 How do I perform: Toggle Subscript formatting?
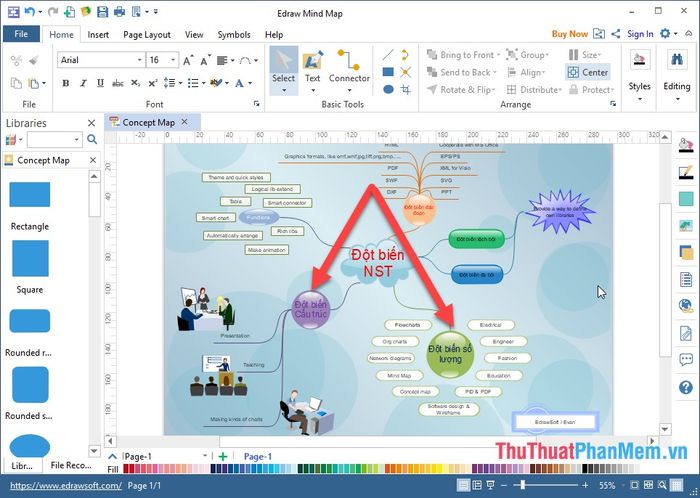tap(136, 83)
